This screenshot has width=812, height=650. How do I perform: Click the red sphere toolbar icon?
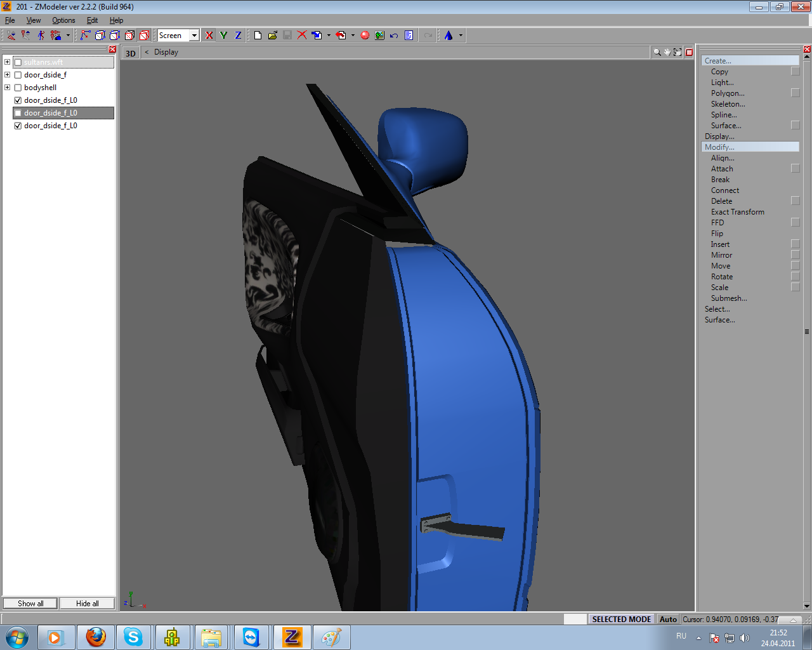(365, 36)
